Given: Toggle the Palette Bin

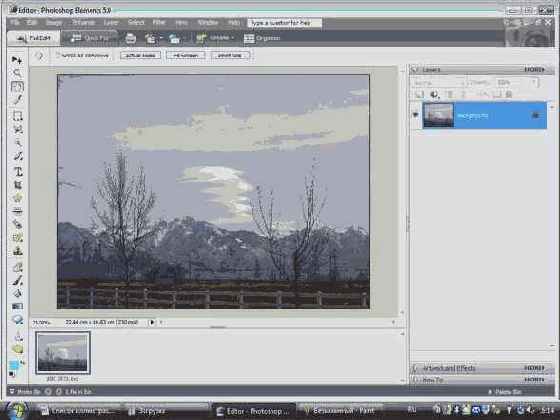Looking at the screenshot, I should click(x=506, y=392).
